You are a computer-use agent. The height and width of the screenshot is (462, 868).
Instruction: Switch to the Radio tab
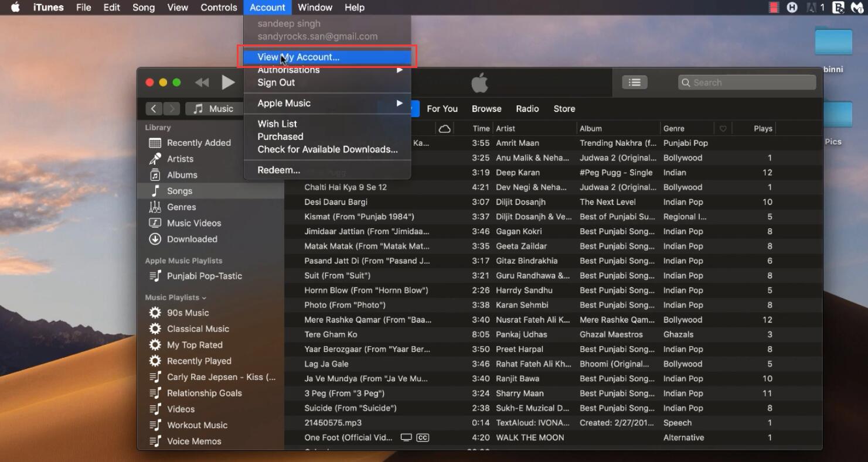tap(527, 108)
